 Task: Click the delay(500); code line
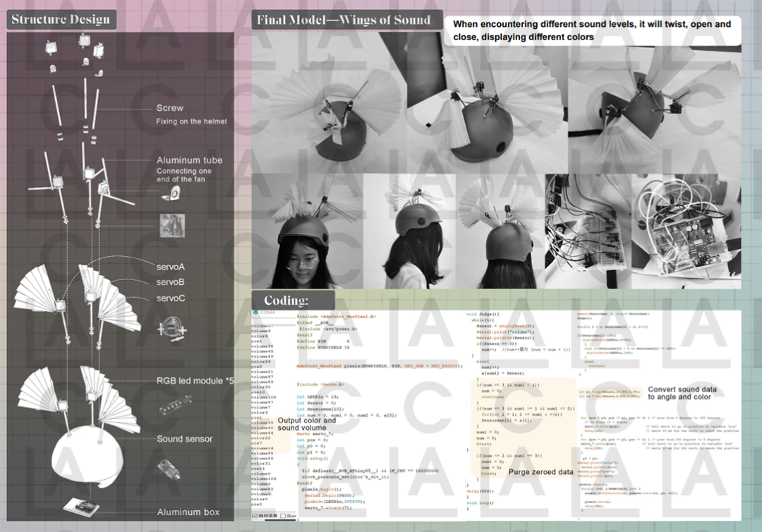point(480,491)
